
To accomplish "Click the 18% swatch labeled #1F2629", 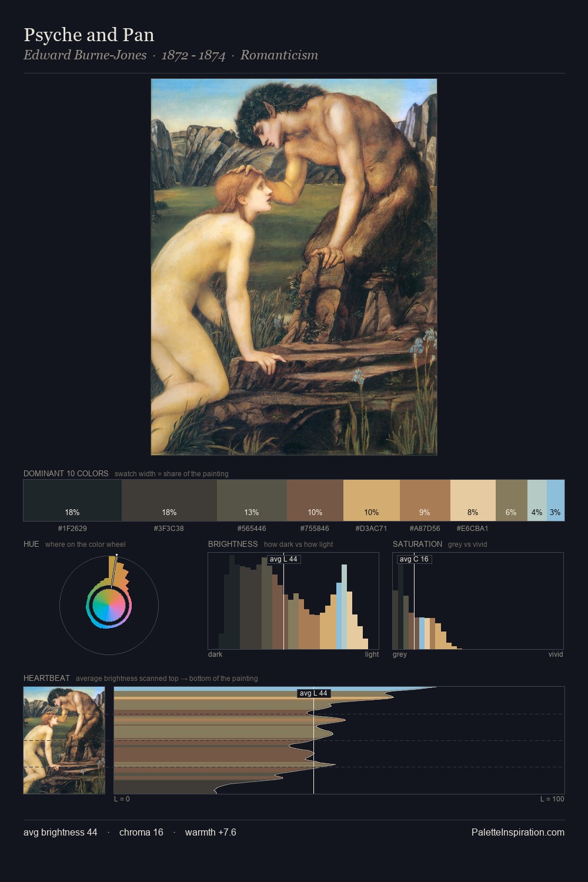I will click(72, 500).
